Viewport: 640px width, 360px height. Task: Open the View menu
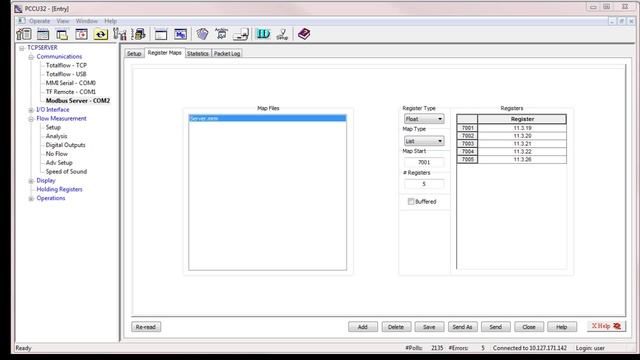coord(62,21)
